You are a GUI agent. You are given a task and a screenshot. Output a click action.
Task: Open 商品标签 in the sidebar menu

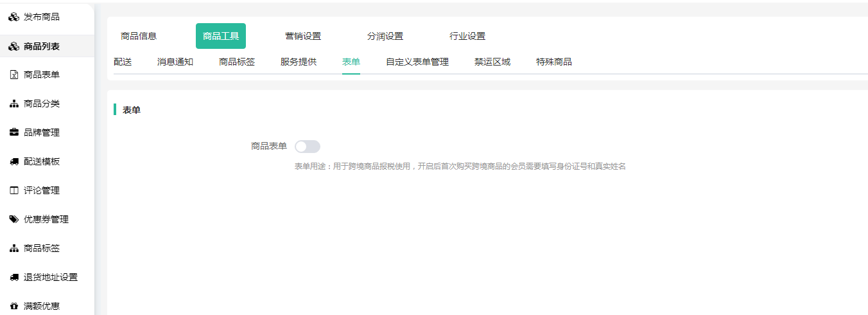pos(42,249)
